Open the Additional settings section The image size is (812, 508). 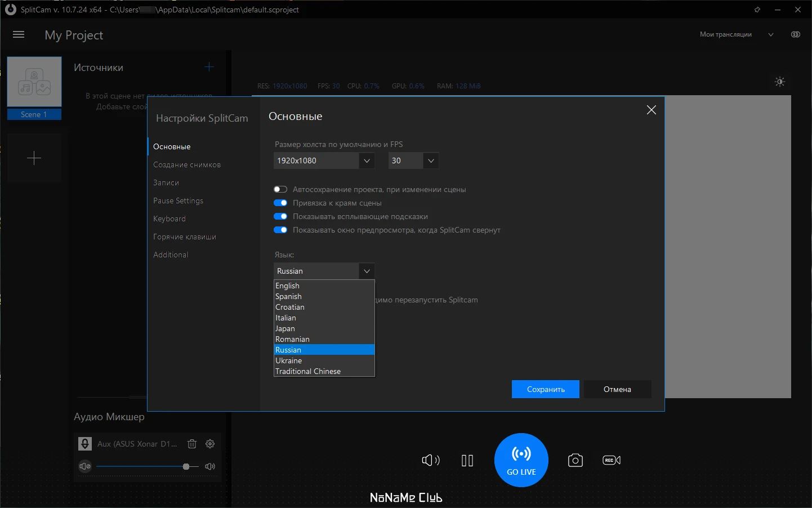tap(171, 255)
